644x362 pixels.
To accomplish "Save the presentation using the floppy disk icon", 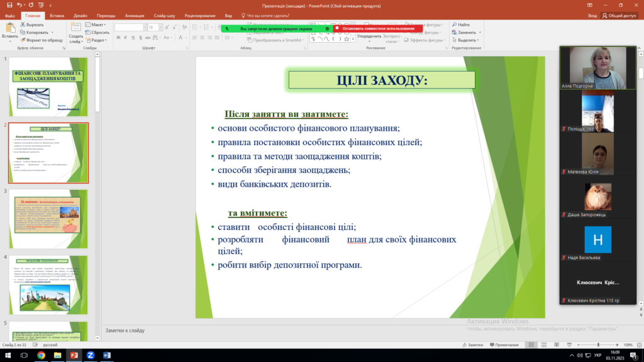I will (9, 5).
